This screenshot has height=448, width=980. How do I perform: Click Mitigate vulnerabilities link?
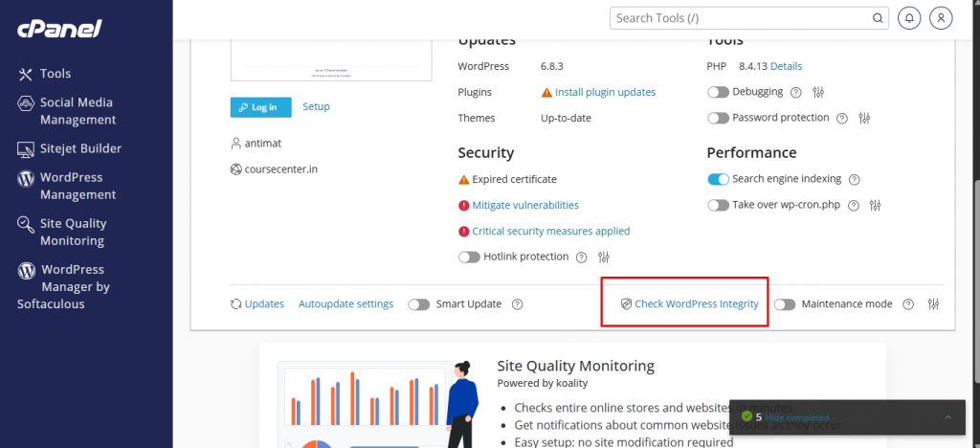point(525,205)
